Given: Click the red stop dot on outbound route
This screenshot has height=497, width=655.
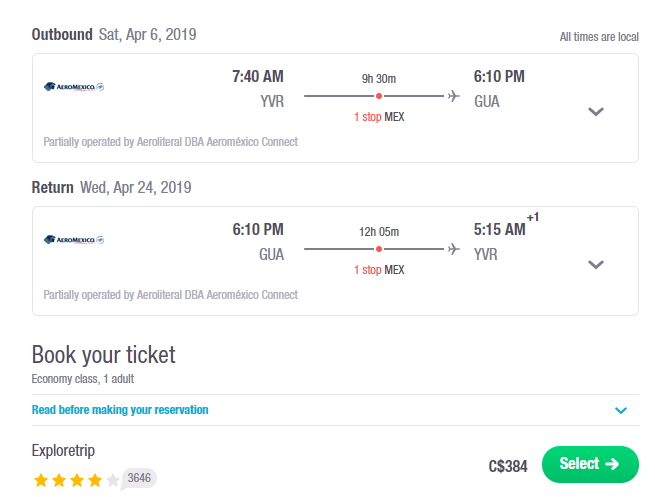Looking at the screenshot, I should click(379, 96).
